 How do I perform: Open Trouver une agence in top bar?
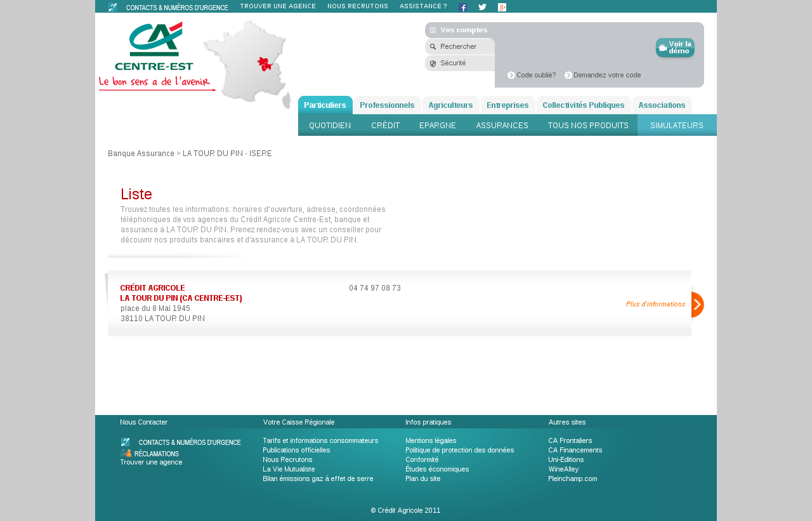(278, 6)
